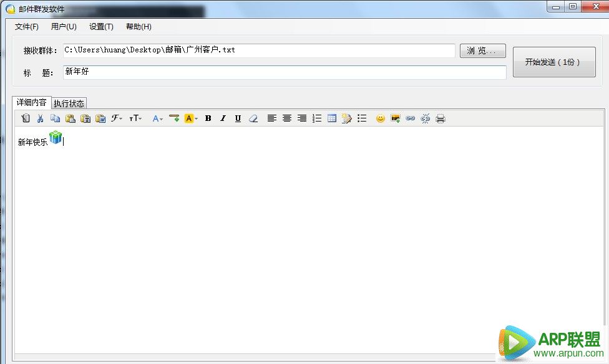Toggle bold formatting

pos(208,118)
